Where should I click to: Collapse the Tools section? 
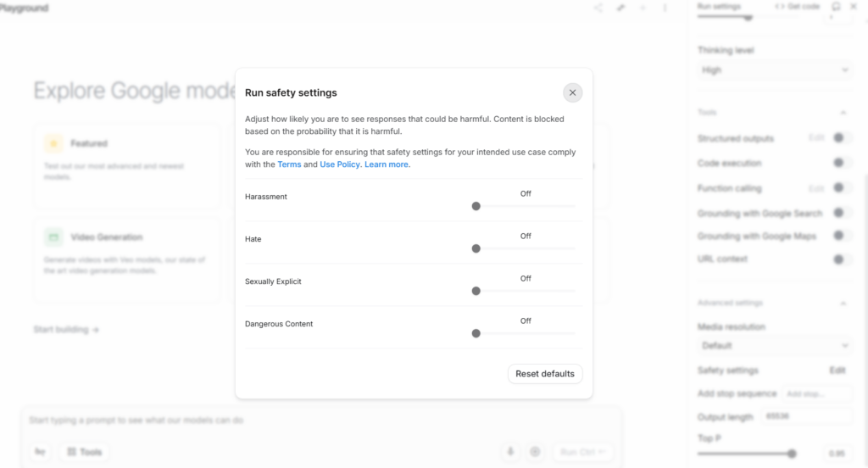coord(843,113)
